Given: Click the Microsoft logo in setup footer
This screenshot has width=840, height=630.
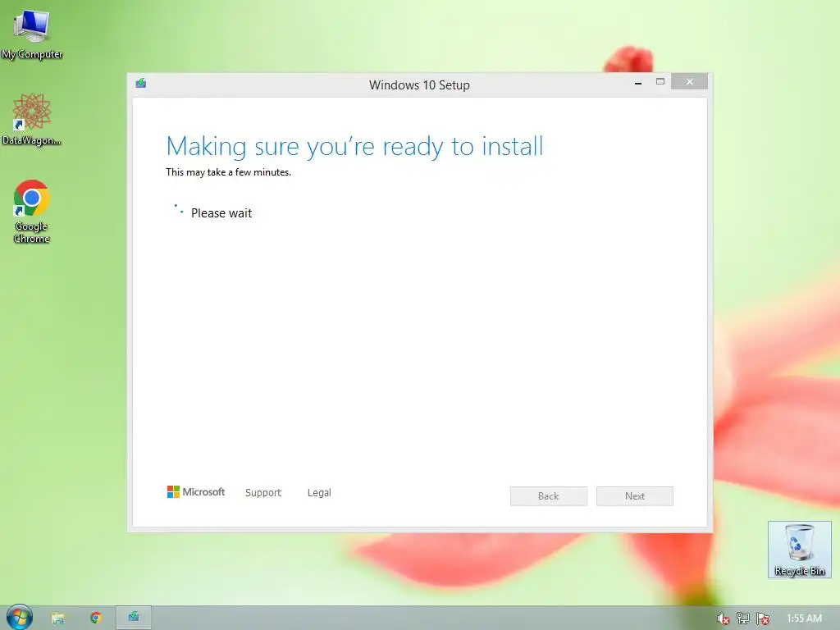Looking at the screenshot, I should click(196, 492).
